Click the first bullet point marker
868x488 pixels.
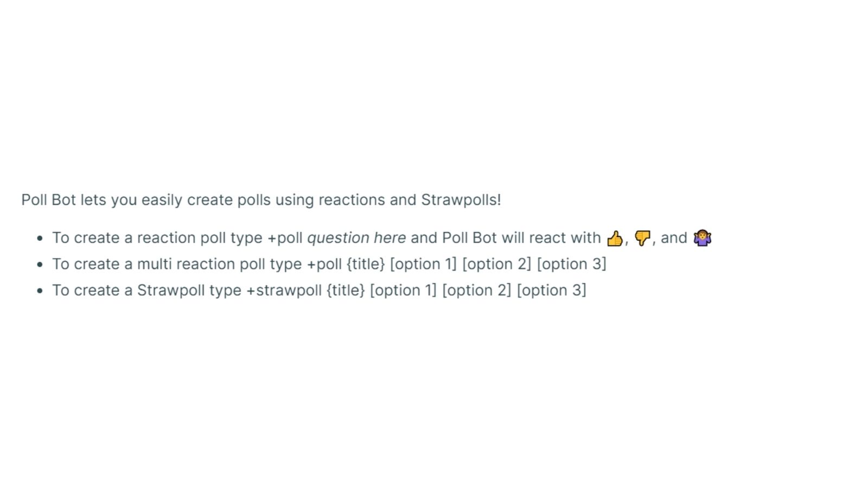40,238
